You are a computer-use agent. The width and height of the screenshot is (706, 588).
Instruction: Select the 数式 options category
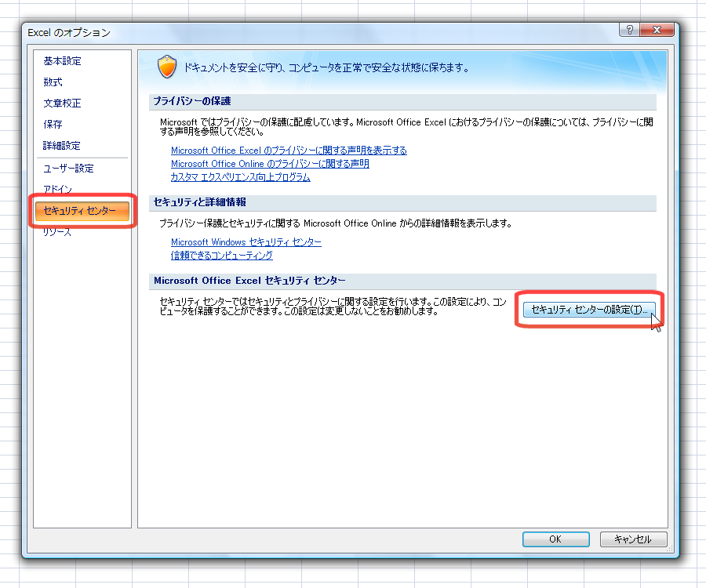[x=53, y=82]
